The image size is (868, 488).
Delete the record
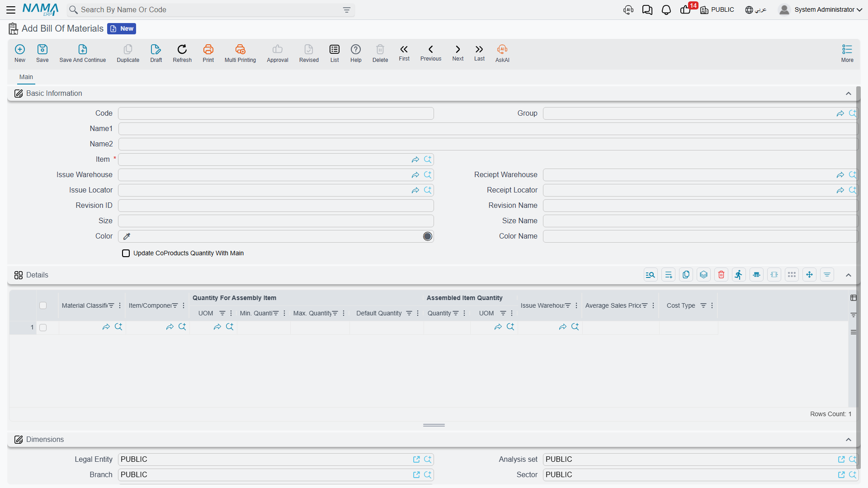(x=380, y=53)
